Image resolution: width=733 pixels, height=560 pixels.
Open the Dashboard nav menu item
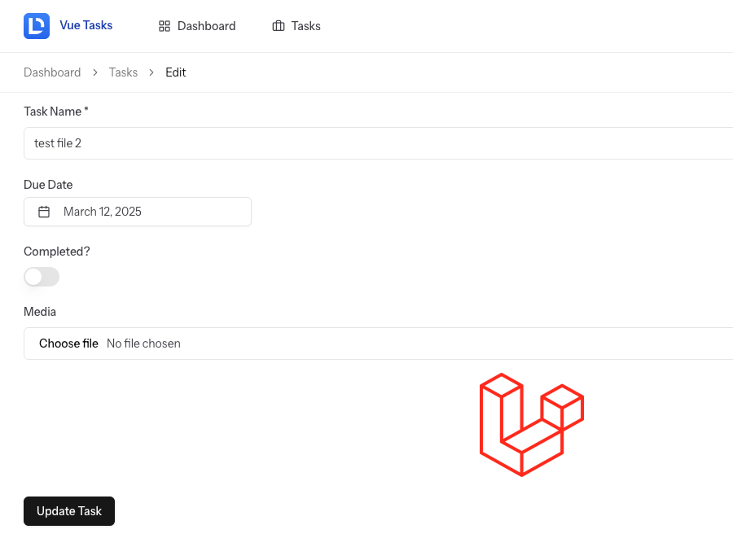(197, 26)
